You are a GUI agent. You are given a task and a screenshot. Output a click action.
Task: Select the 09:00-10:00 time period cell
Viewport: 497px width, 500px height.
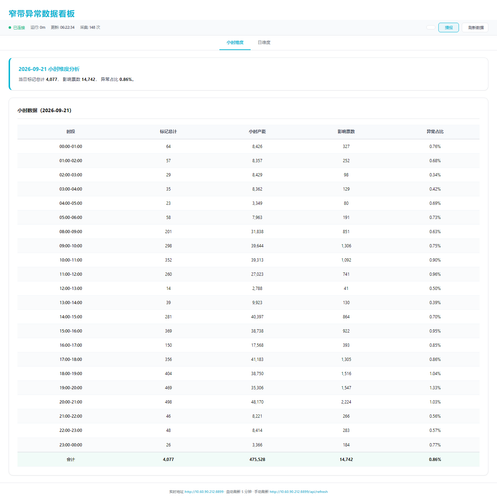pos(71,246)
